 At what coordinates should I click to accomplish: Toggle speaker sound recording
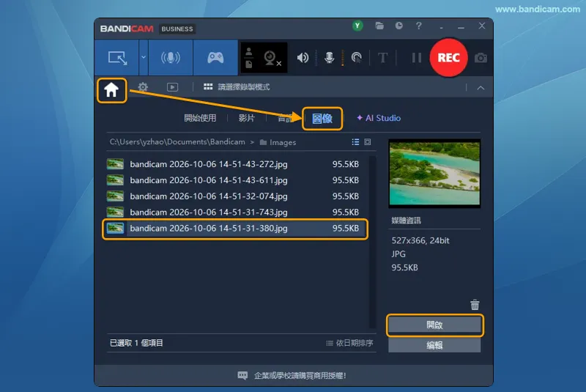coord(303,58)
